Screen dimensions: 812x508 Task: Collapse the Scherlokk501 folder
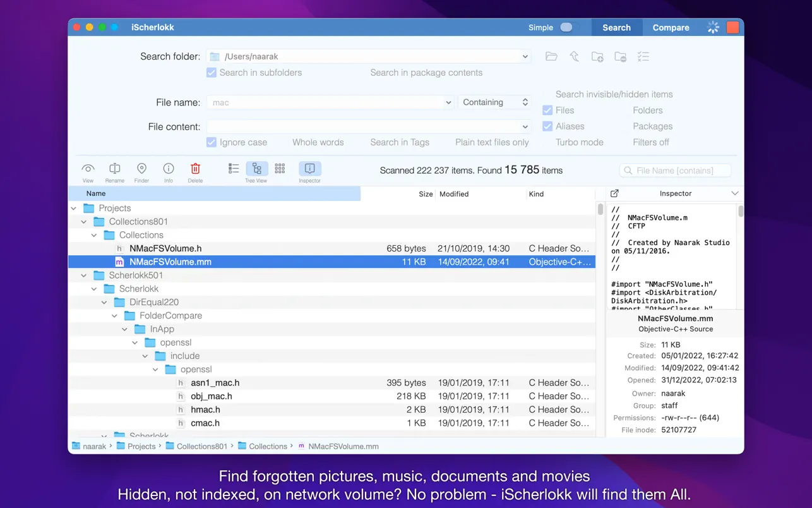(84, 275)
